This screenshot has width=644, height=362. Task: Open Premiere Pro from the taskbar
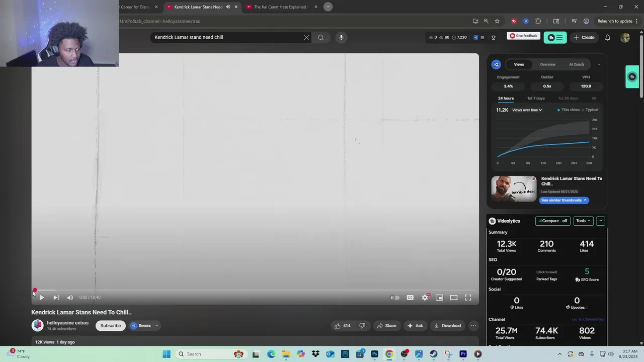pyautogui.click(x=463, y=354)
